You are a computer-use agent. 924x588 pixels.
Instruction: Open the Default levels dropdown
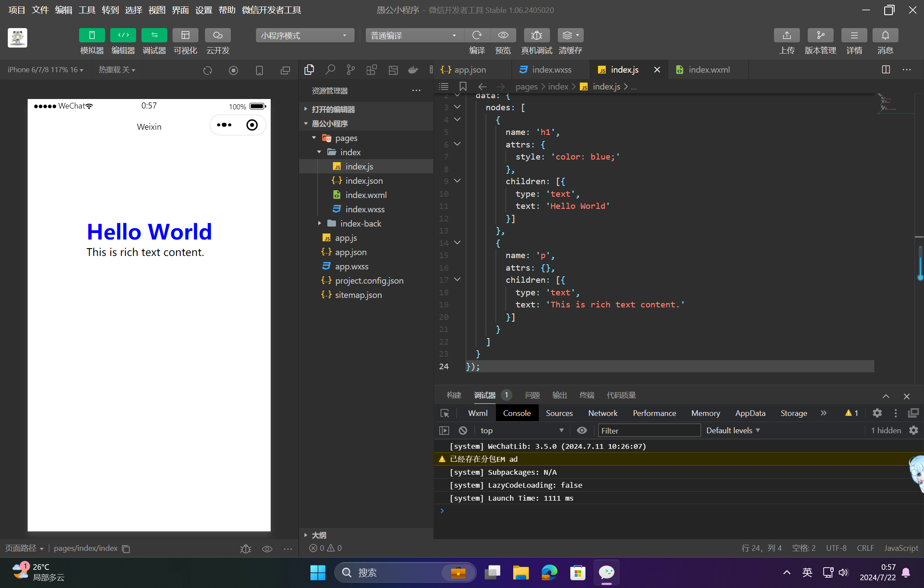click(x=733, y=431)
